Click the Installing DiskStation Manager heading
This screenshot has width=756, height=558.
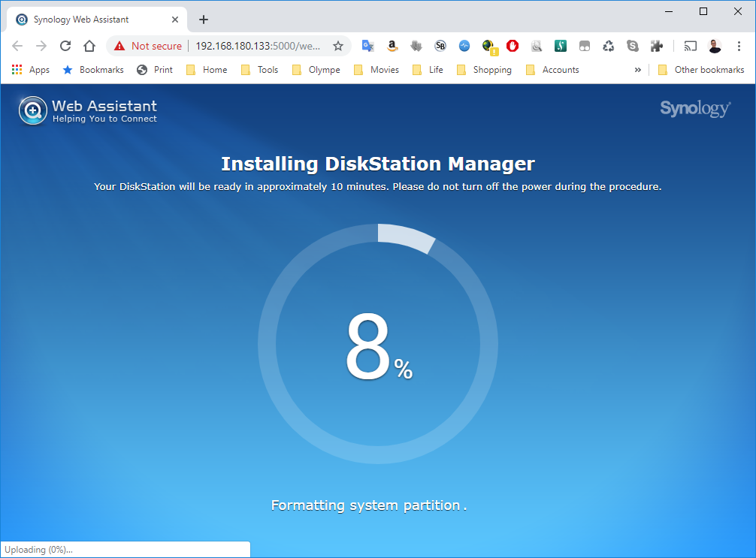378,164
